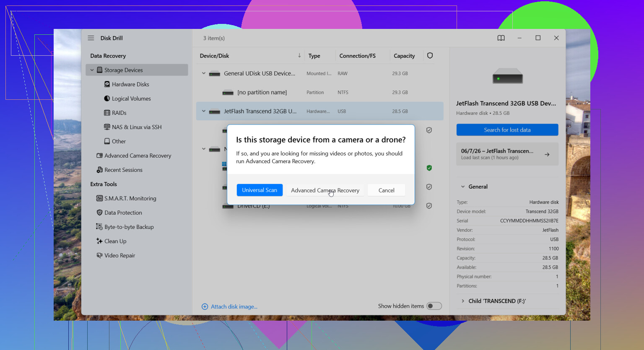
Task: Click Search for lost data
Action: (507, 130)
